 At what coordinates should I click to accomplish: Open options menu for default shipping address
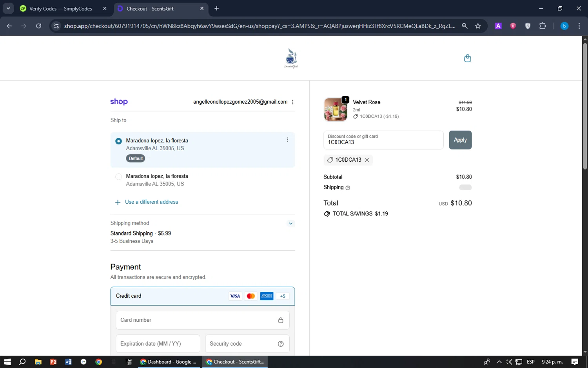(x=287, y=140)
